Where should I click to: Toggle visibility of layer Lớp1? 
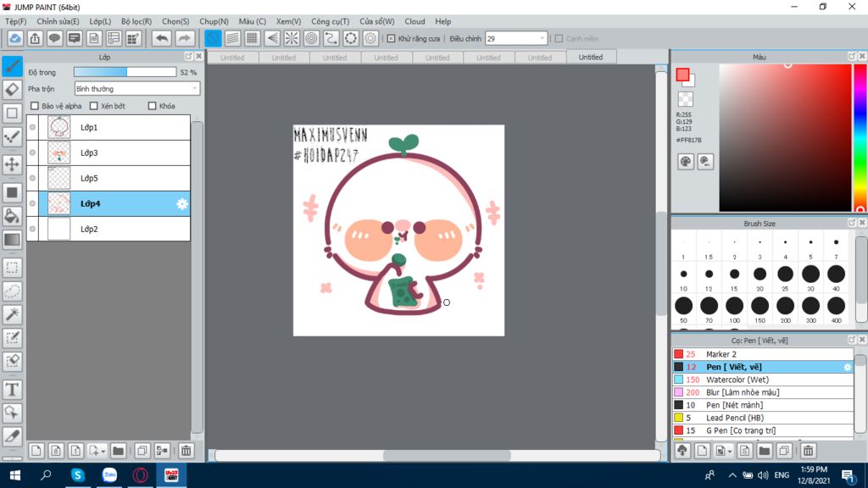point(33,127)
